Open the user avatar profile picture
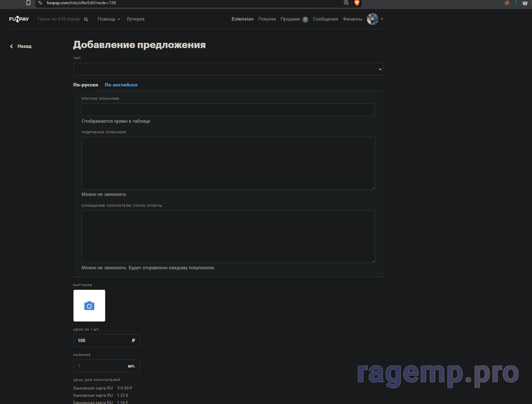 click(372, 19)
